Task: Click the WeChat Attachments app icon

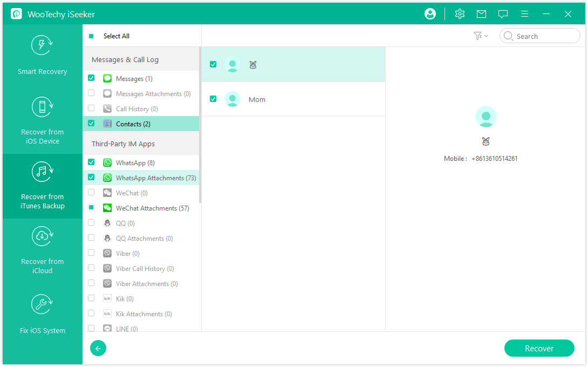Action: (107, 208)
